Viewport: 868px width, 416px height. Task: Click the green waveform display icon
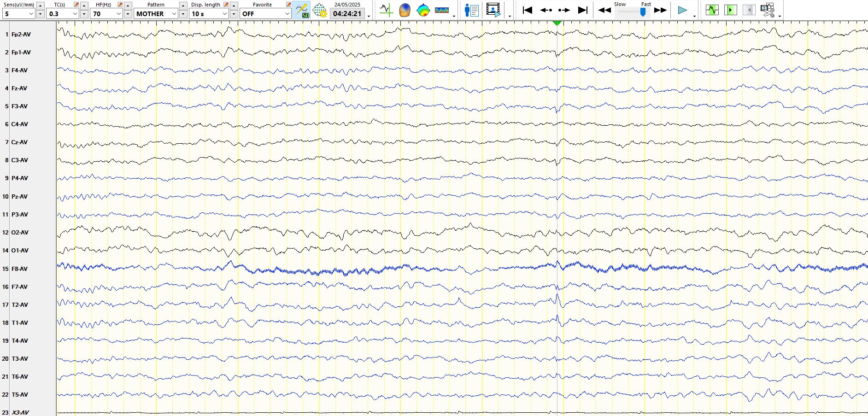[x=712, y=10]
